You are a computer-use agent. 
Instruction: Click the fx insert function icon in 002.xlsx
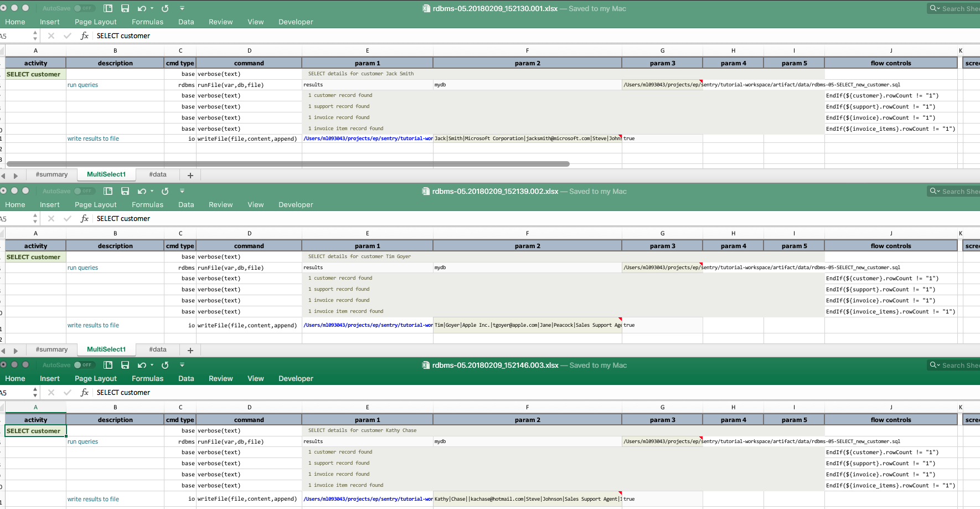84,218
